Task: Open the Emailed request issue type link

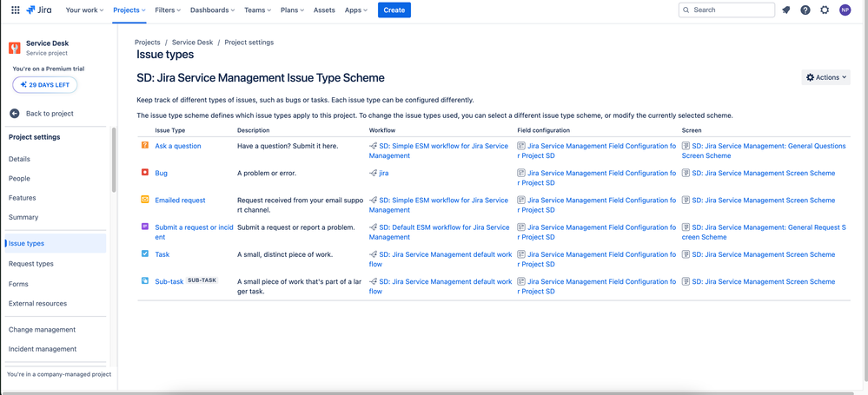Action: coord(180,201)
